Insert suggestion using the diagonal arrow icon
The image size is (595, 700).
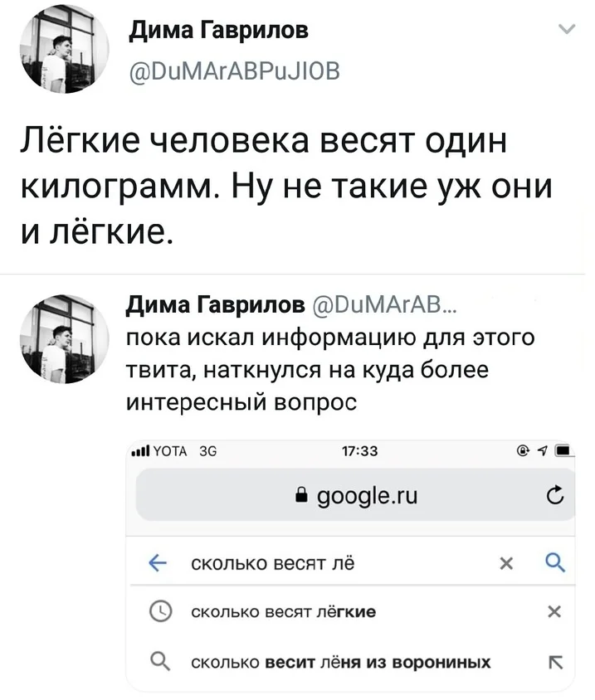(555, 663)
